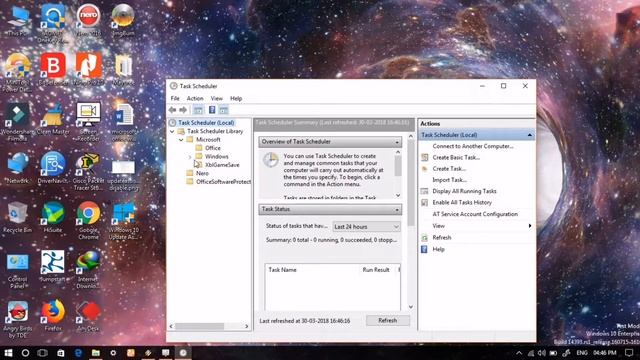Click Help in the Actions pane
The width and height of the screenshot is (640, 360).
click(x=438, y=249)
